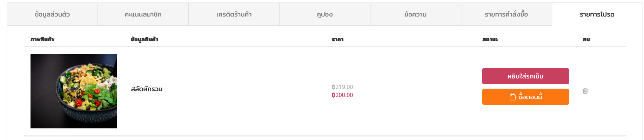The height and width of the screenshot is (140, 644).
Task: Open the ข้อมูลส่วนตัว tab
Action: [x=52, y=14]
